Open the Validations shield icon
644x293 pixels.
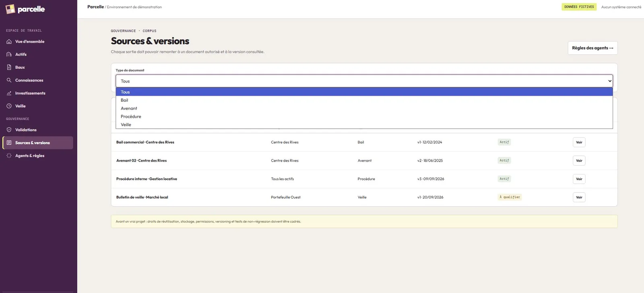[9, 130]
